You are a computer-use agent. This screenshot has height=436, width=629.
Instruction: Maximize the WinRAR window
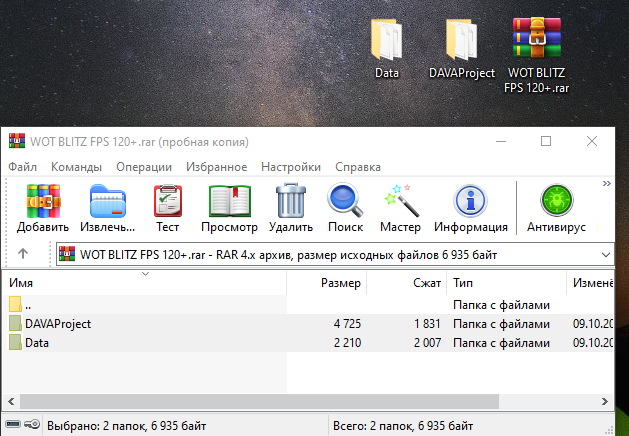tap(546, 141)
